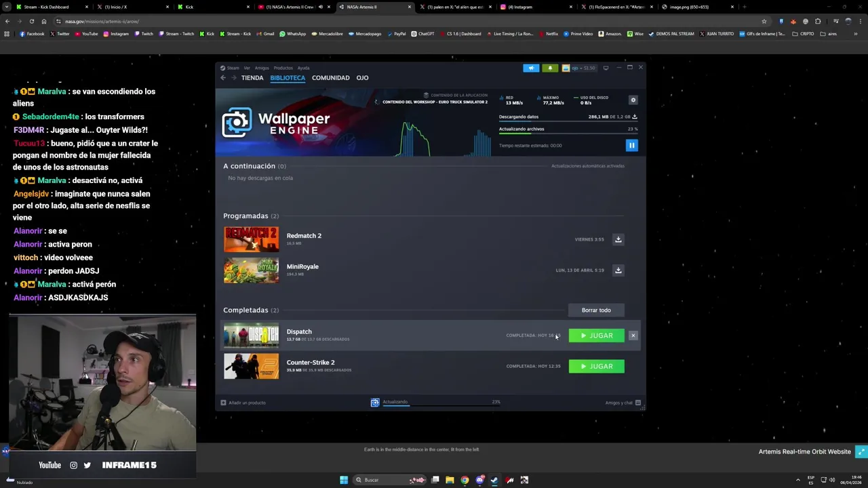Viewport: 868px width, 488px height.
Task: Open taskbar volume control
Action: (833, 480)
